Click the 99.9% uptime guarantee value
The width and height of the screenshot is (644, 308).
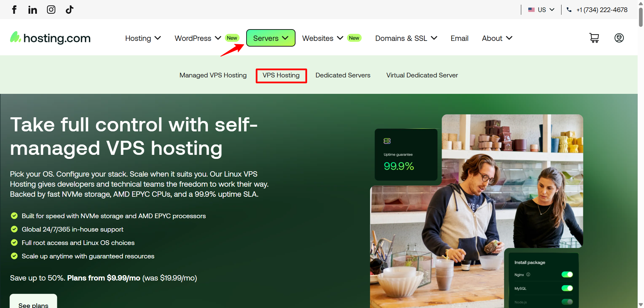(x=399, y=166)
